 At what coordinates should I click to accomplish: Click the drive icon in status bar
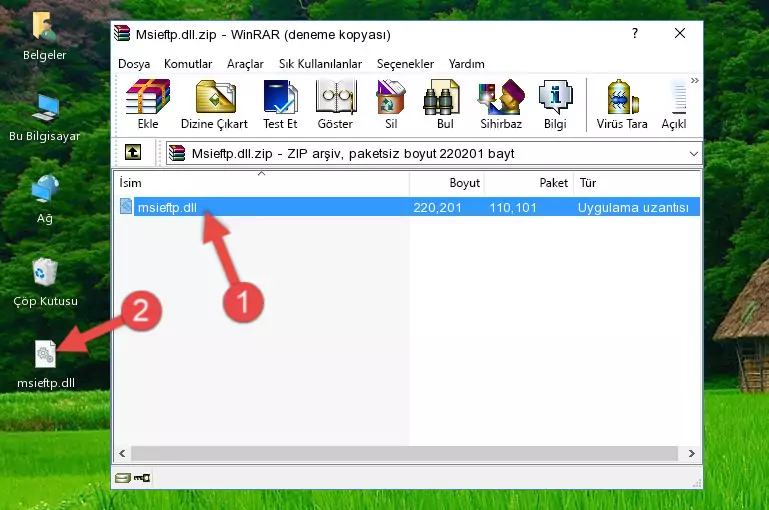[123, 478]
